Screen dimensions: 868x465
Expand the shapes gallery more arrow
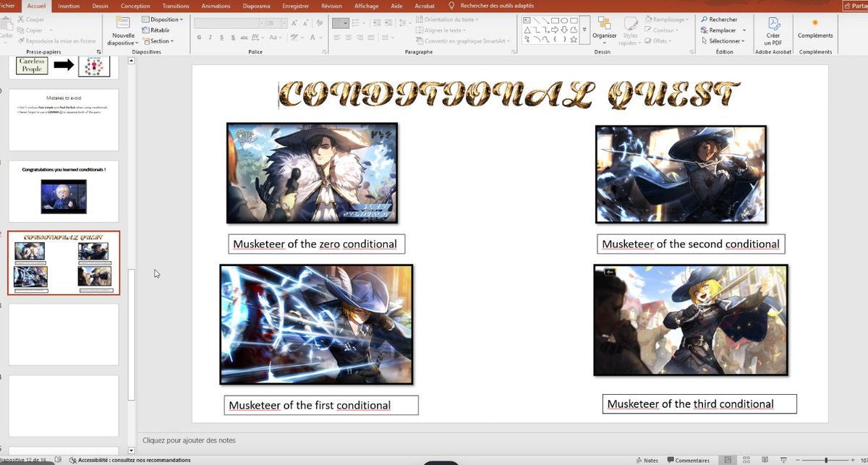point(584,30)
